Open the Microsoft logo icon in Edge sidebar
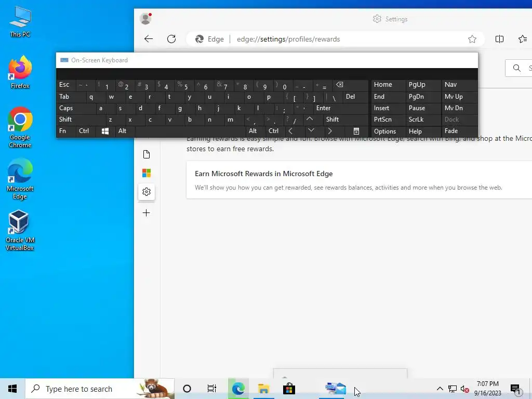This screenshot has width=532, height=399. click(x=147, y=173)
